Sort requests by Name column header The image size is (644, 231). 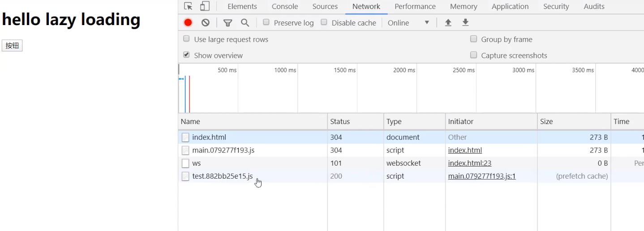(253, 121)
